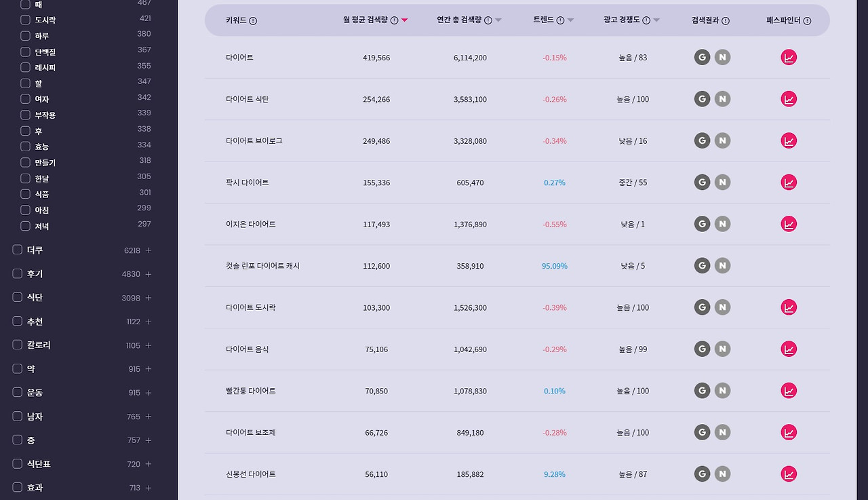Sort by 트렌드 column arrow
This screenshot has width=868, height=500.
(570, 20)
